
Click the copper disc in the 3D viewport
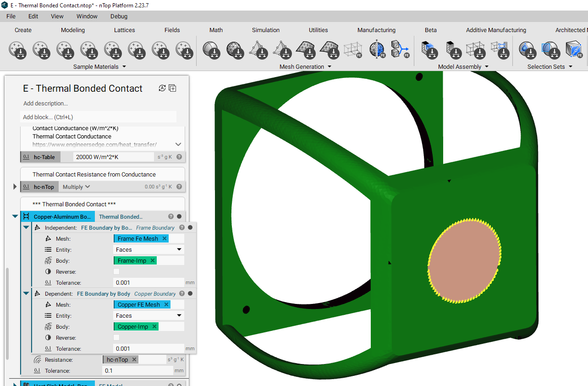[x=464, y=260]
